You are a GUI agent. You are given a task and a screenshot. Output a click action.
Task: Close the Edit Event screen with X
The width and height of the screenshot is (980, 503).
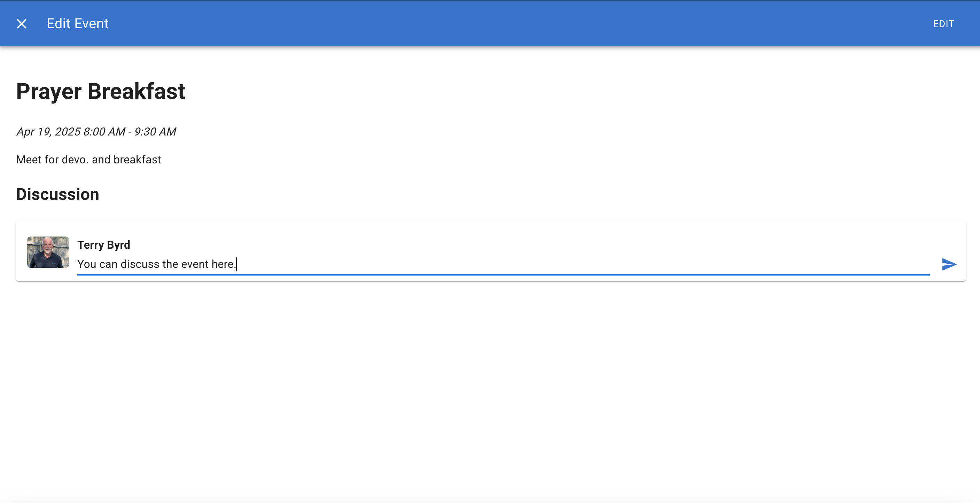click(x=22, y=24)
